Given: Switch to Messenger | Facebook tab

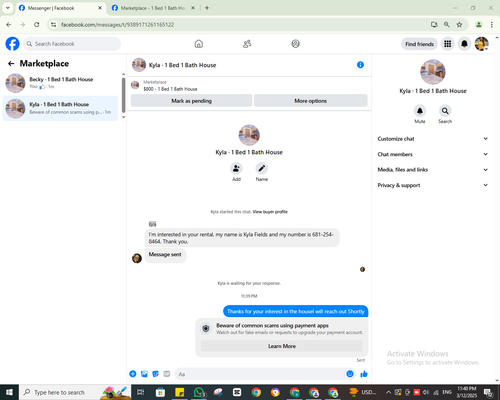Looking at the screenshot, I should (x=60, y=8).
